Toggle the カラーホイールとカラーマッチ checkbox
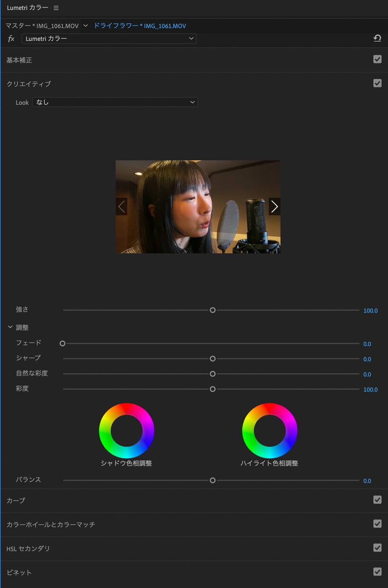 [x=377, y=524]
